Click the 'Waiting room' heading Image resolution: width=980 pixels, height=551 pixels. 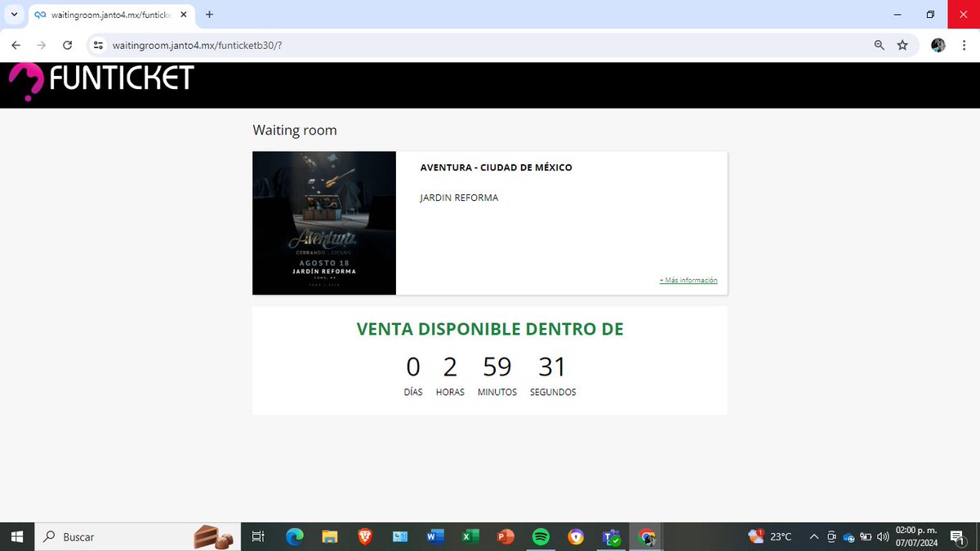(295, 130)
